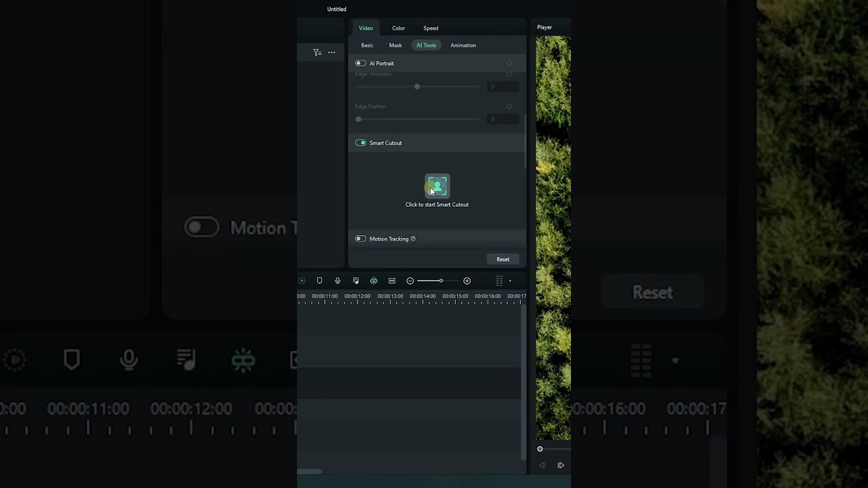868x488 pixels.
Task: Click the Motion Tracking help icon
Action: pyautogui.click(x=413, y=239)
